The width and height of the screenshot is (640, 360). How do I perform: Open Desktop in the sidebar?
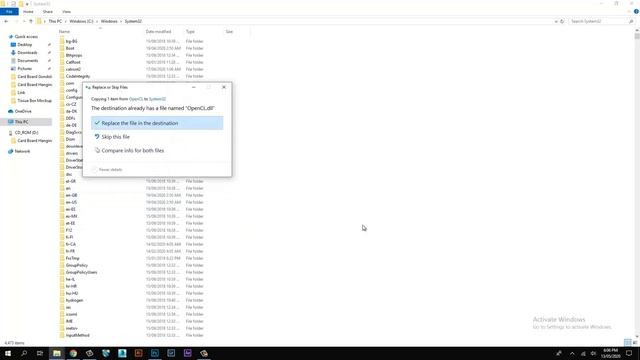pyautogui.click(x=24, y=44)
